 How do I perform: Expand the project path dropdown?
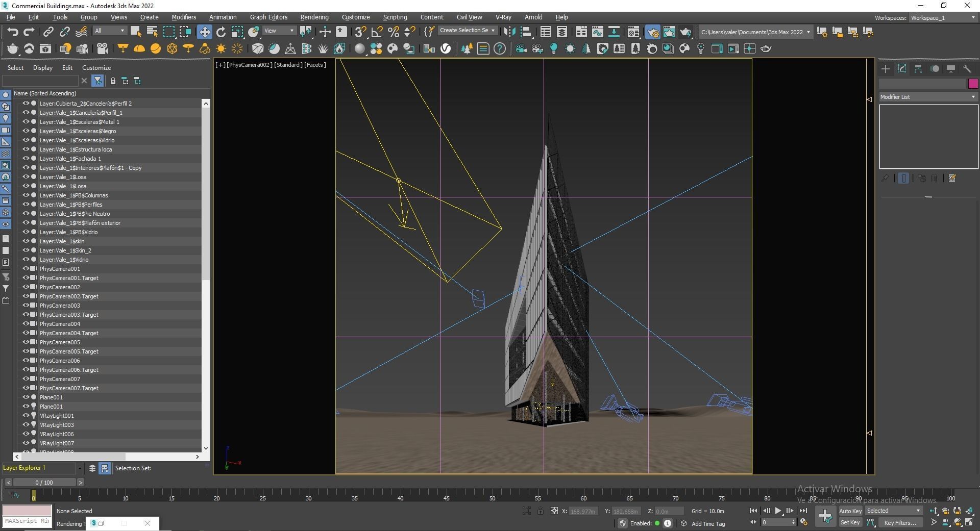pyautogui.click(x=808, y=32)
